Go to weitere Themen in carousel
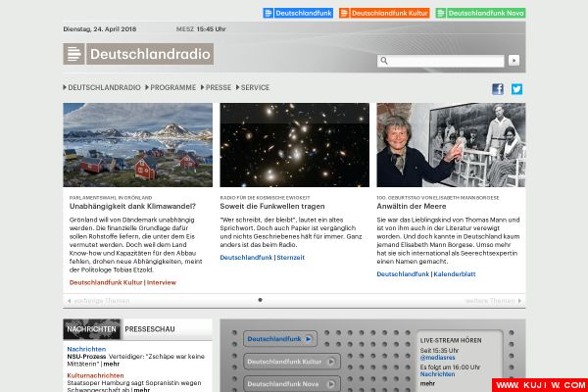Viewport: 588px width, 392px height. tap(493, 301)
